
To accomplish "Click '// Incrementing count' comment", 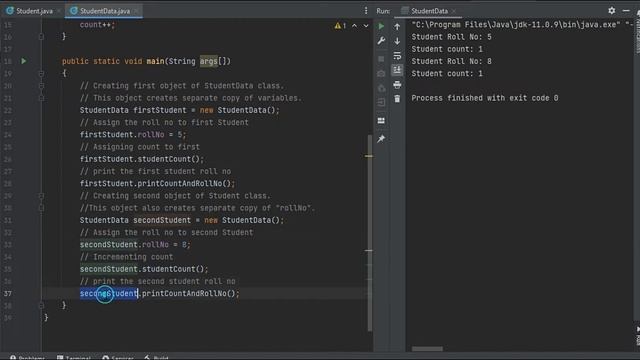I will point(127,257).
